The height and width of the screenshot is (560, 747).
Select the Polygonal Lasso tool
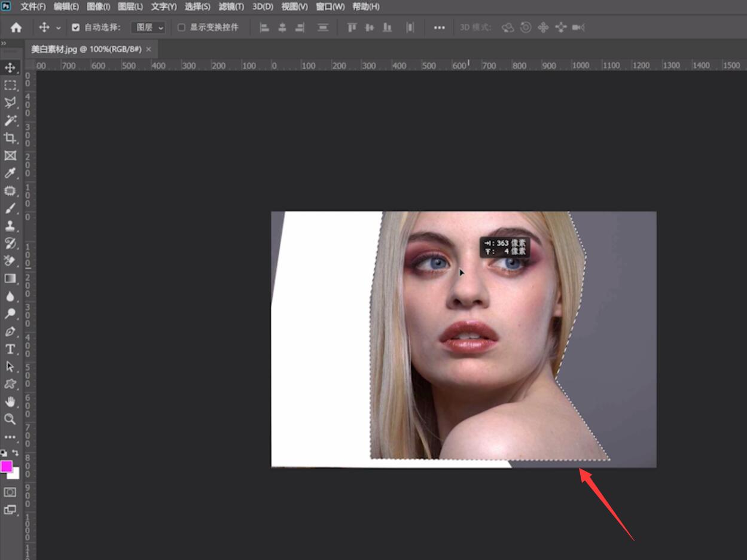10,102
